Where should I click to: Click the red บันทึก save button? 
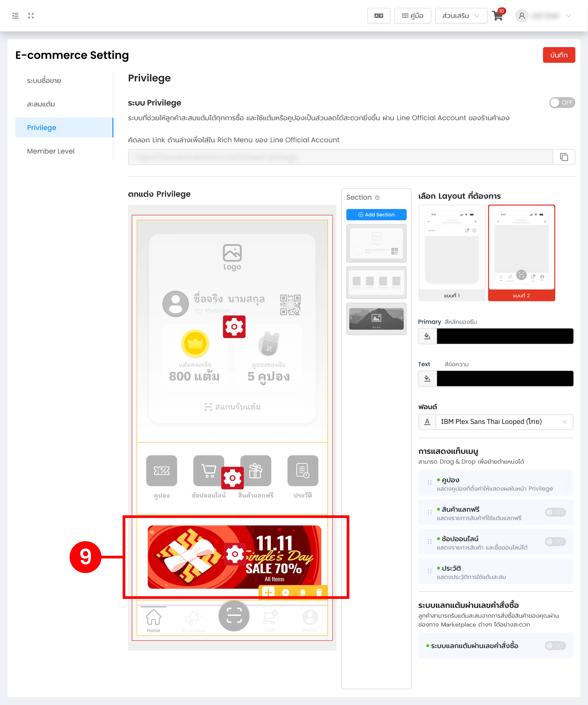[559, 55]
